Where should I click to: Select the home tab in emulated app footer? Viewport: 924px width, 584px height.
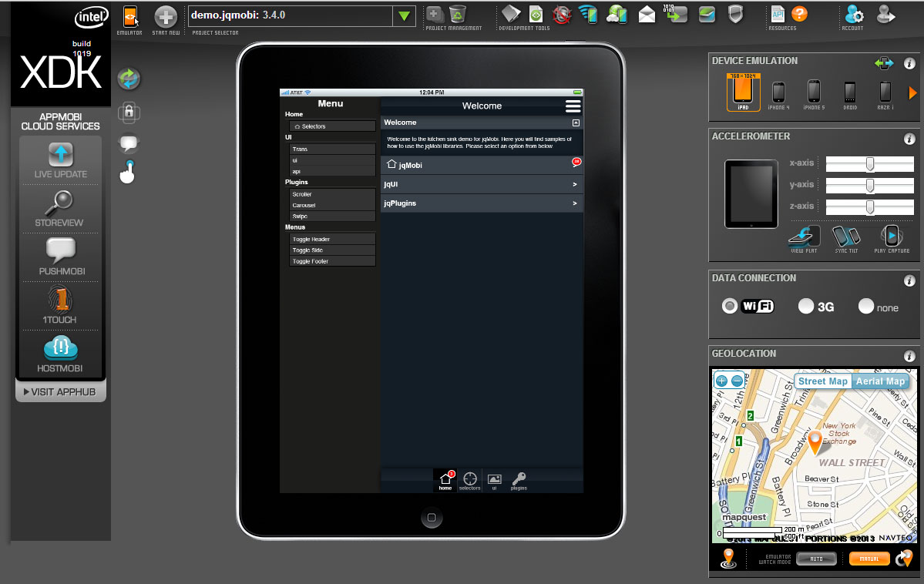(x=445, y=481)
